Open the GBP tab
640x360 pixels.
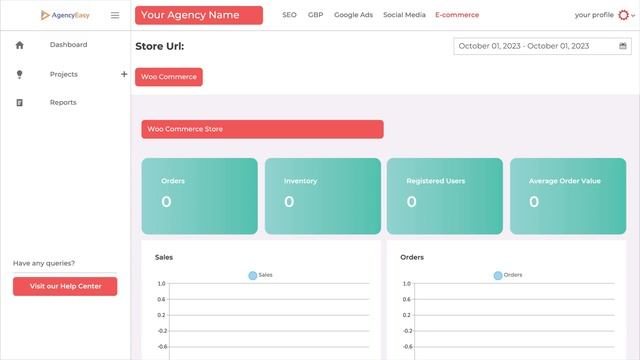(x=316, y=15)
